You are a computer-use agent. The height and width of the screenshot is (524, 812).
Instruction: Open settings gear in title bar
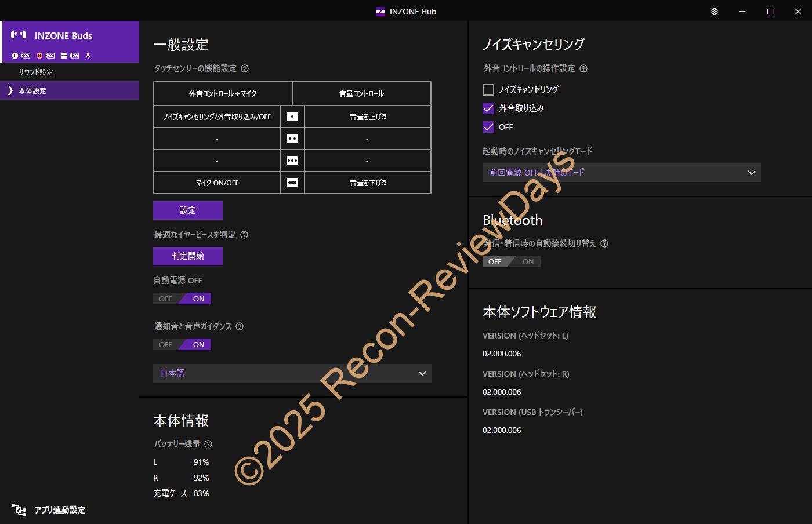[715, 12]
